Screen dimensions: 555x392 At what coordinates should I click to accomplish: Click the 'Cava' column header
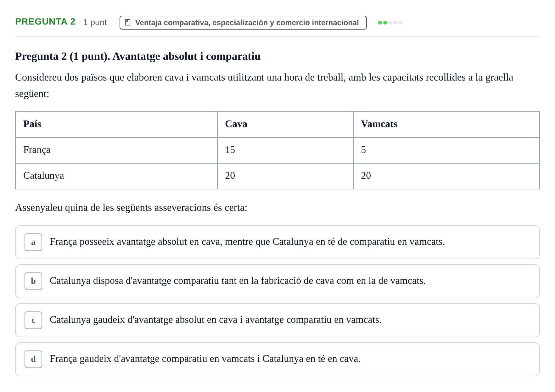coord(236,124)
